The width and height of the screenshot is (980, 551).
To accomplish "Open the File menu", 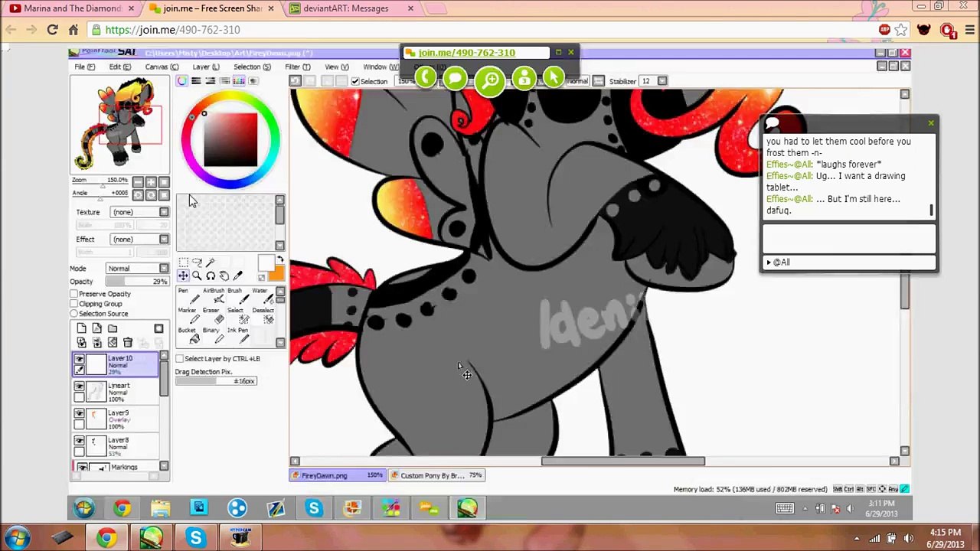I will [x=84, y=67].
